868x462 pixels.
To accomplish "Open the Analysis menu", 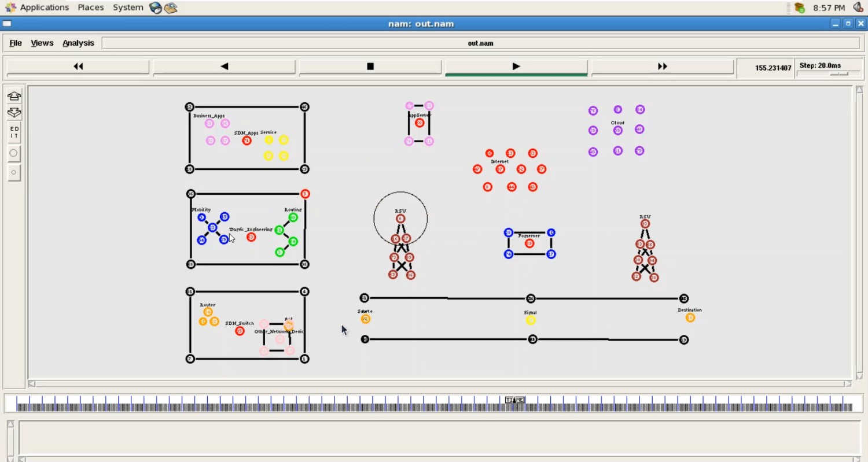I will point(78,43).
